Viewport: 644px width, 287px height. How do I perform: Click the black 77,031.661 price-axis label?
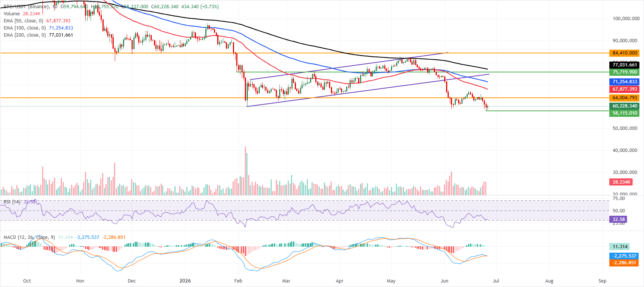(x=624, y=65)
